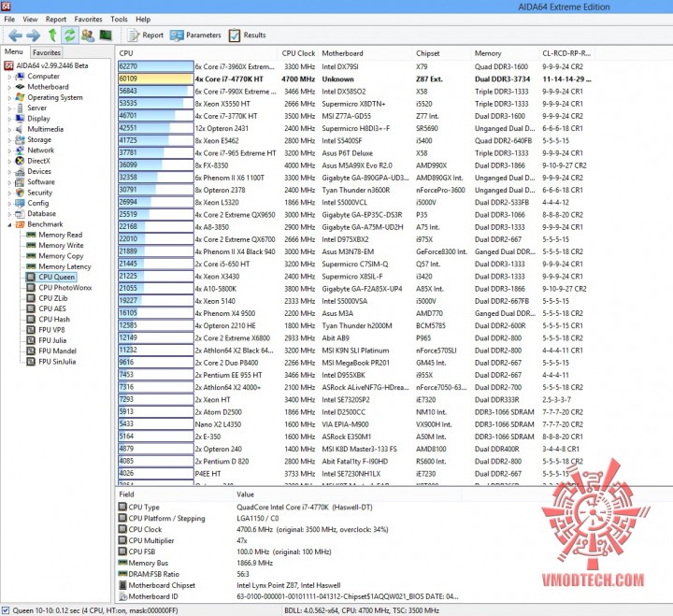The width and height of the screenshot is (673, 616).
Task: Click the users toolbar icon
Action: tap(88, 36)
